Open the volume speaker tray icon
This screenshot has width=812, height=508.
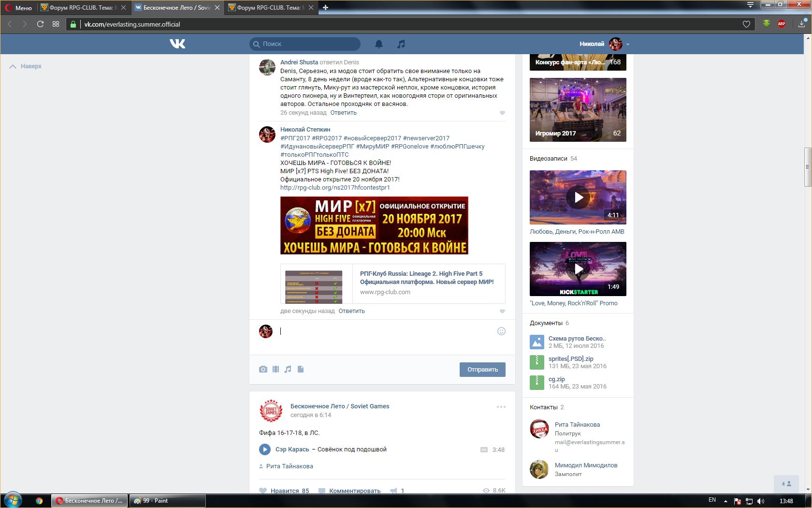[x=761, y=501]
